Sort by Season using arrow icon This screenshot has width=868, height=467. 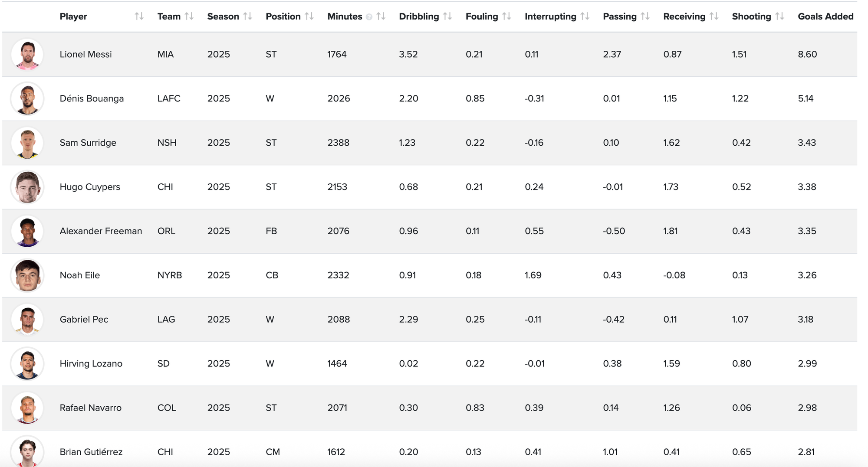coord(247,16)
